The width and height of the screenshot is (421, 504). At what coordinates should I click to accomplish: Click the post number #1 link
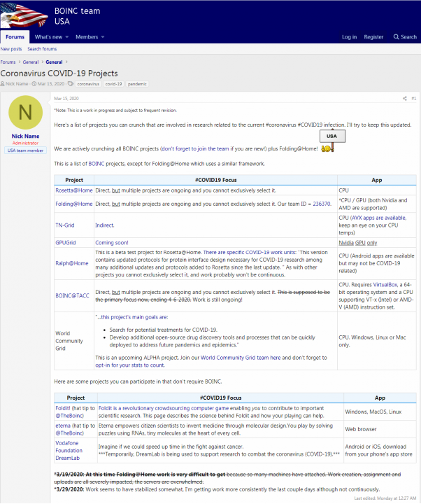(x=413, y=99)
